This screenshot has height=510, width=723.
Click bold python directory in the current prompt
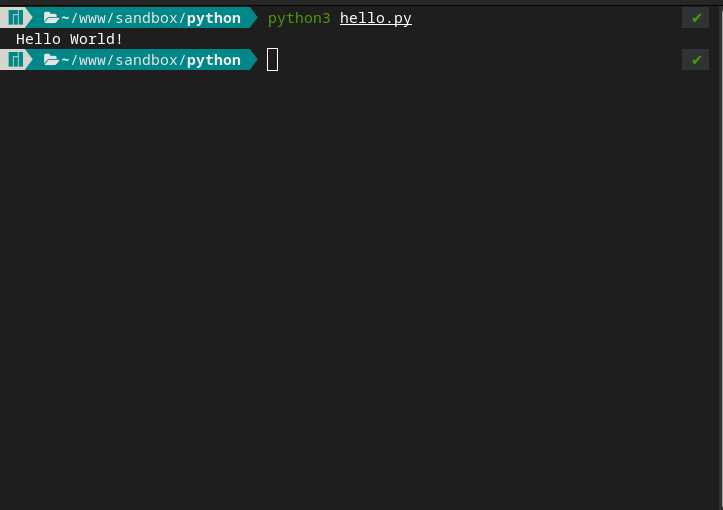pos(213,60)
